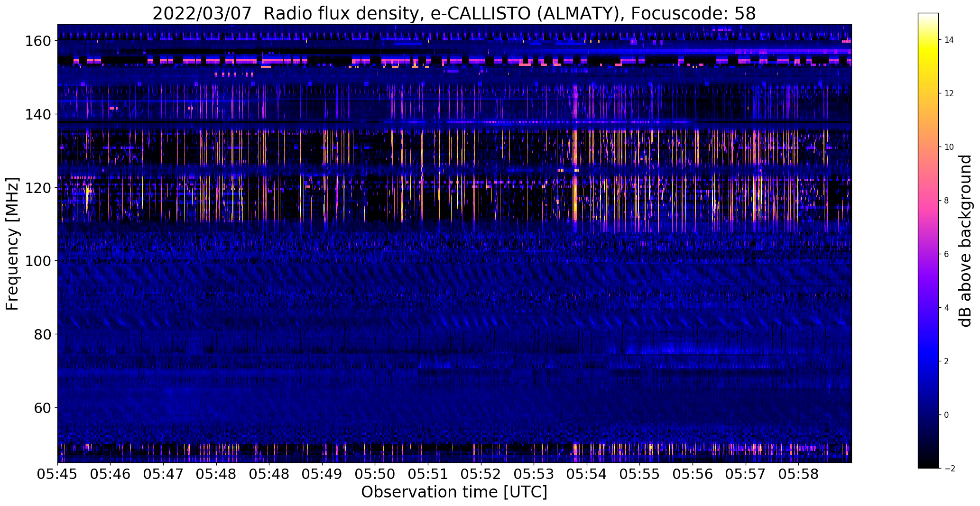Click the colorbar tick value 4
Image resolution: width=980 pixels, height=506 pixels.
point(947,308)
